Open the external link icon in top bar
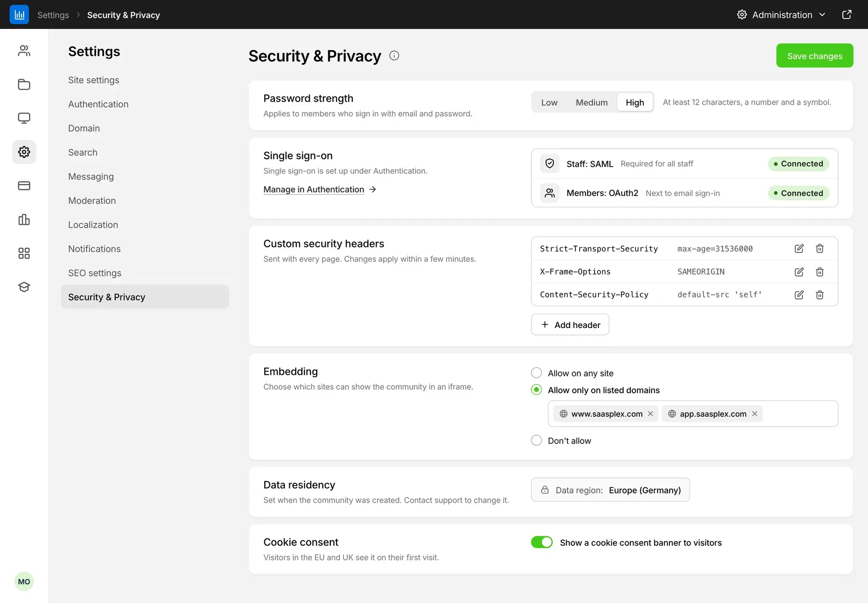The image size is (868, 603). click(847, 14)
